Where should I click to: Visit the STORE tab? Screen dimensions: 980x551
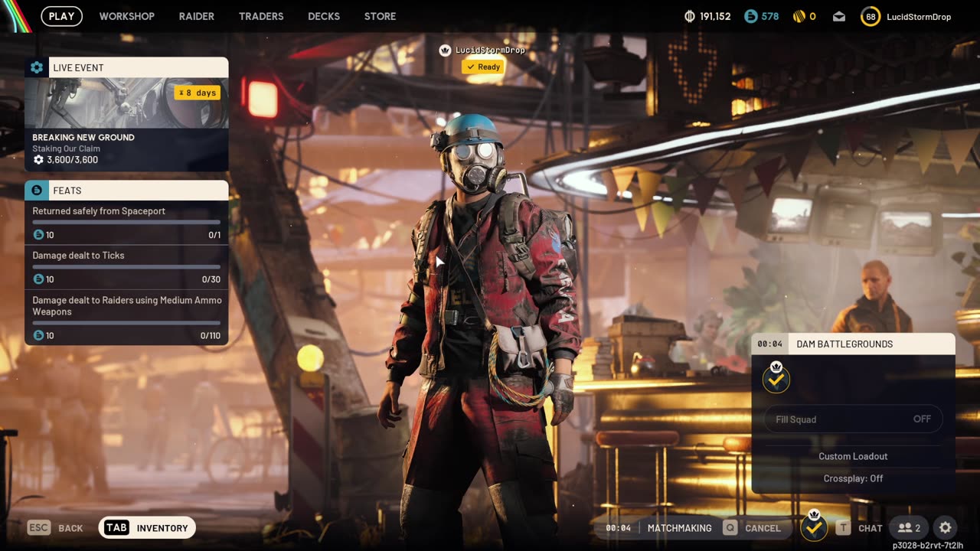[x=381, y=16]
